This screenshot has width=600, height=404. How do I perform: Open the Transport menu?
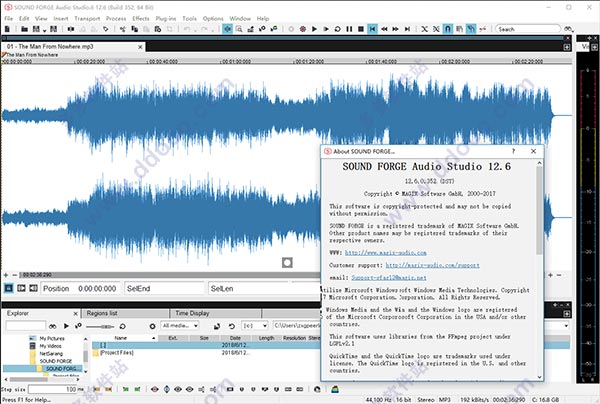(x=87, y=18)
